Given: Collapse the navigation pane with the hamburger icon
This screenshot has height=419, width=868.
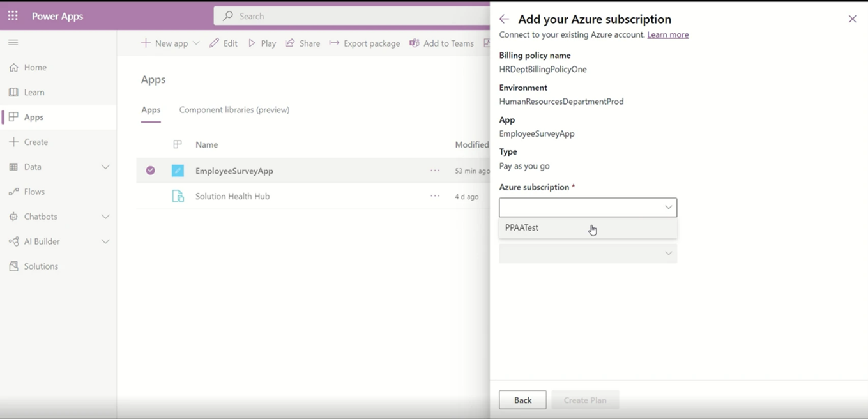Looking at the screenshot, I should click(x=13, y=42).
